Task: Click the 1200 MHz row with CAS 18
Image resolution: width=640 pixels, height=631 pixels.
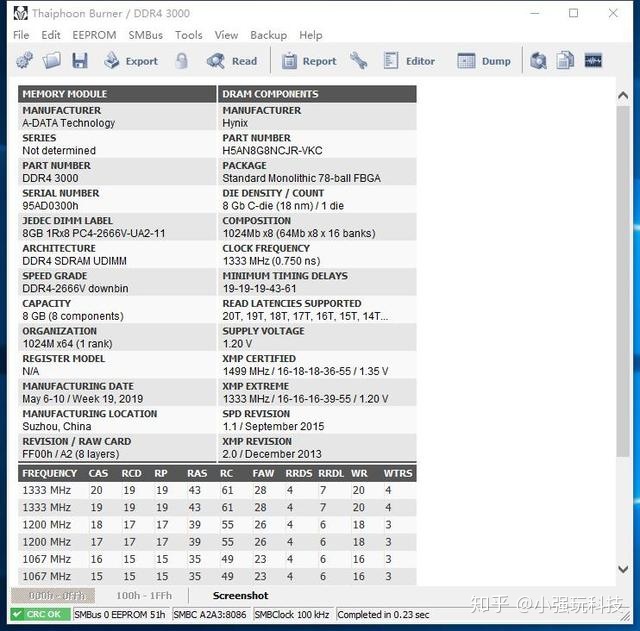Action: point(217,525)
